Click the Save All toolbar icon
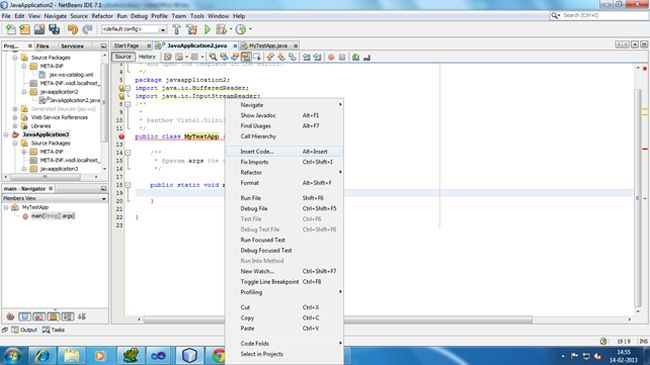 click(54, 29)
